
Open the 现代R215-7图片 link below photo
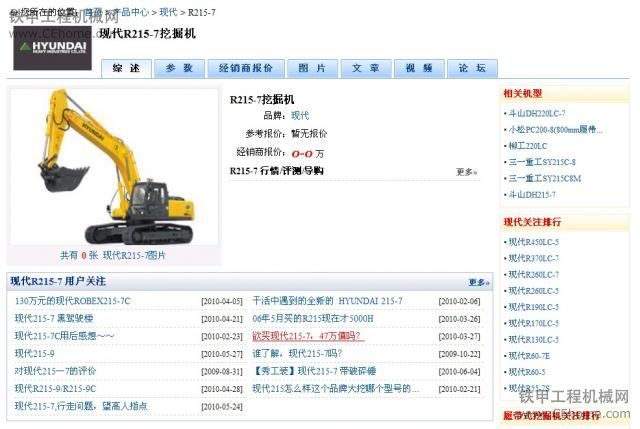click(x=134, y=256)
